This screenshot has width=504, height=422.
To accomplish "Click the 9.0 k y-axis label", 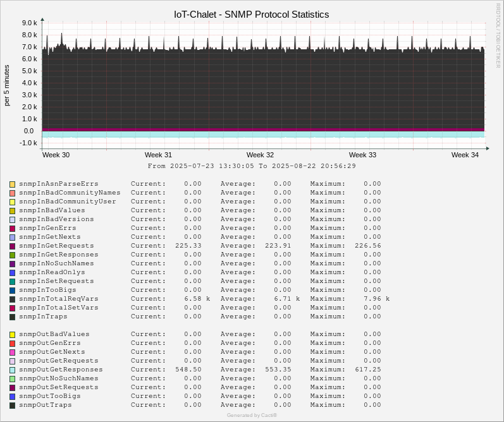I will tap(30, 23).
